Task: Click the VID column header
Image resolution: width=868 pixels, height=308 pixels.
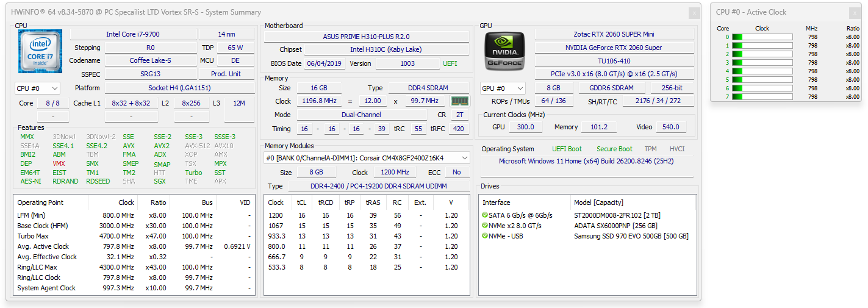Action: pyautogui.click(x=235, y=202)
